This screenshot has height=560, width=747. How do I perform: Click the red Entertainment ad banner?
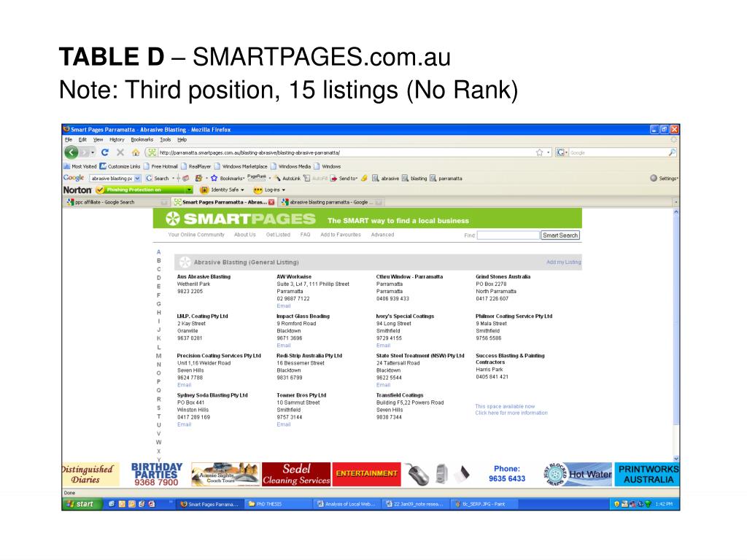click(366, 474)
